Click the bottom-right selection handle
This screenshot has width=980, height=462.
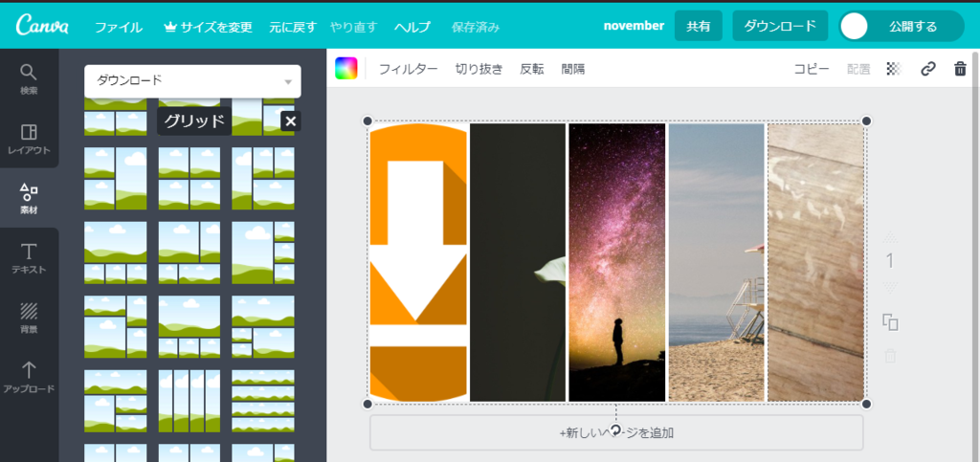(866, 404)
